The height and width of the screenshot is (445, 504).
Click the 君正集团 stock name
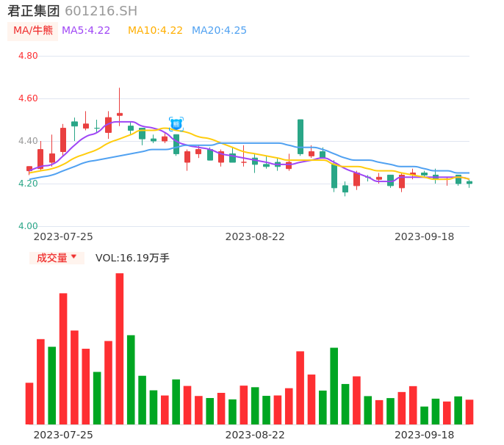pos(34,11)
